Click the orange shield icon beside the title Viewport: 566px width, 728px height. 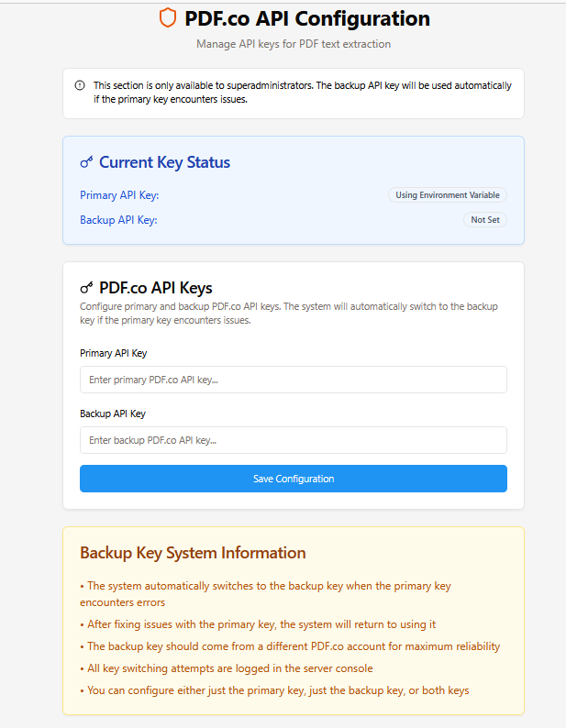pos(167,18)
